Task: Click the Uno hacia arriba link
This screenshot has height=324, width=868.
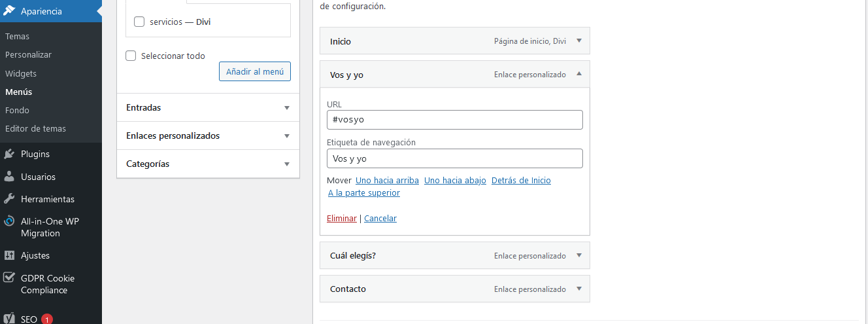Action: click(x=387, y=181)
